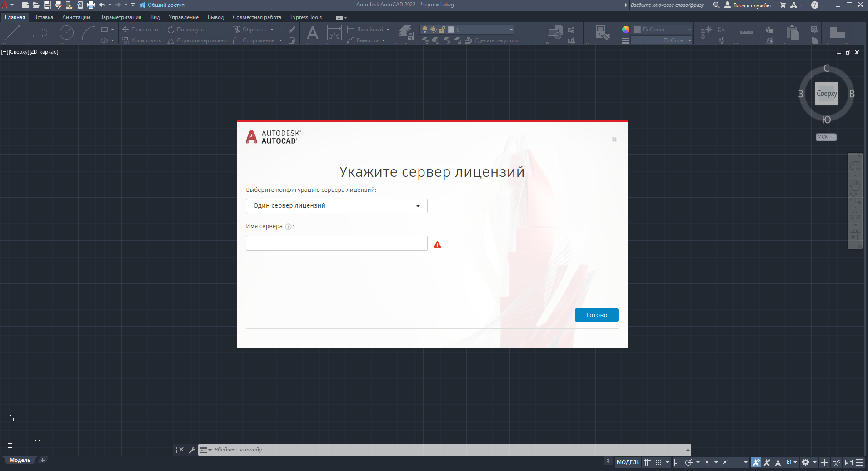The height and width of the screenshot is (471, 868).
Task: Click the Dimension tool icon
Action: coord(334,33)
